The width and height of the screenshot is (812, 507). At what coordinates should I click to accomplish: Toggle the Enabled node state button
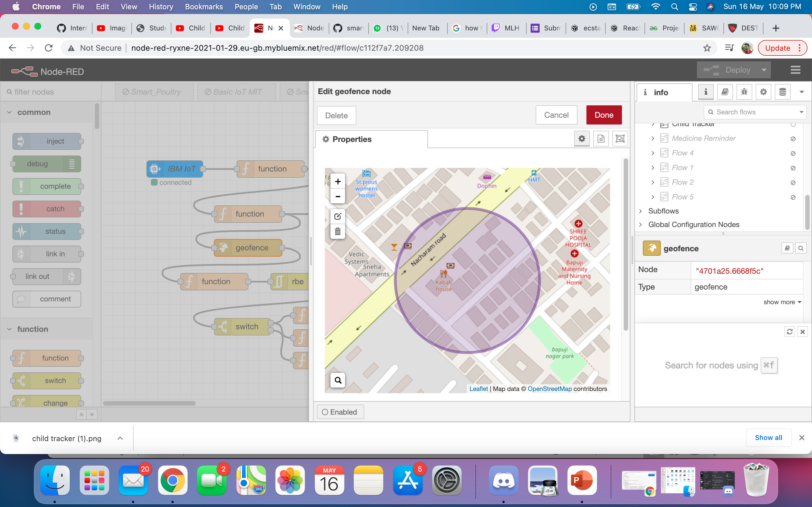click(x=340, y=412)
